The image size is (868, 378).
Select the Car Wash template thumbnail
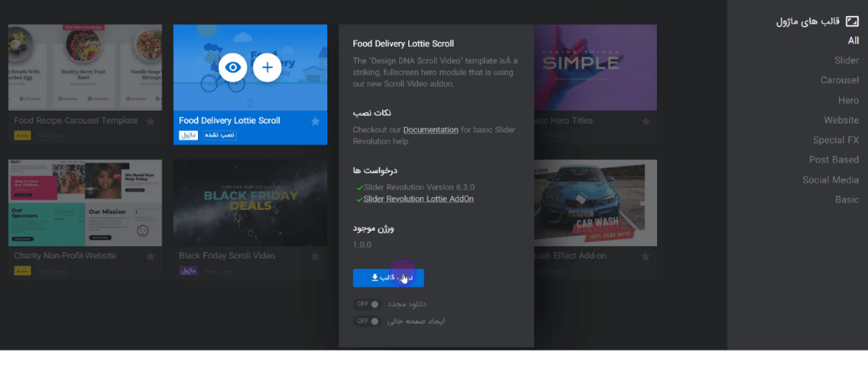click(x=596, y=203)
